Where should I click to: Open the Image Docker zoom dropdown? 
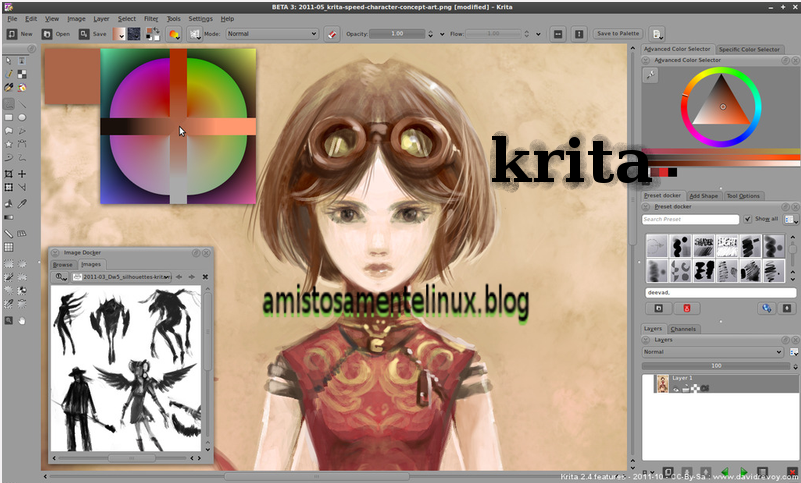click(x=62, y=277)
